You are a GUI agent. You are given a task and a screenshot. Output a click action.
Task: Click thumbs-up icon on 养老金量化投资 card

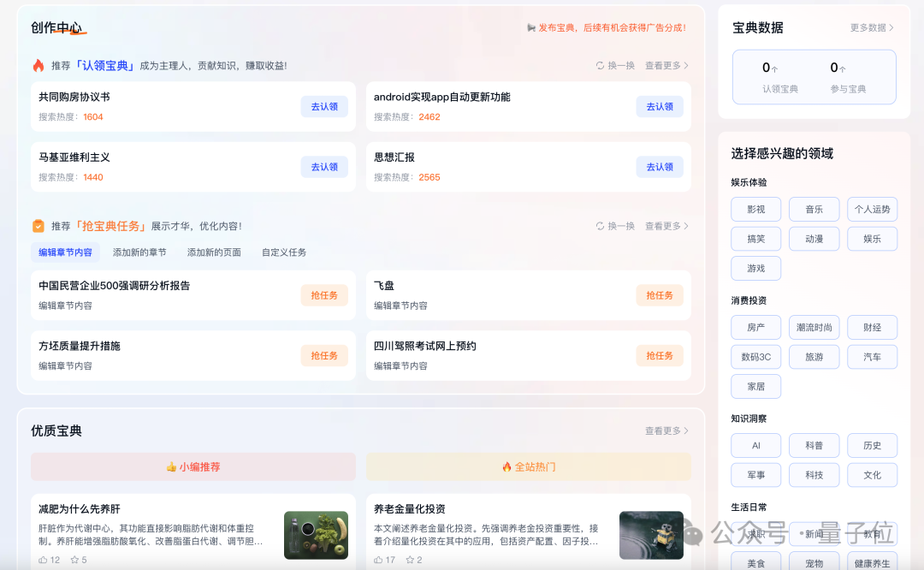point(378,560)
